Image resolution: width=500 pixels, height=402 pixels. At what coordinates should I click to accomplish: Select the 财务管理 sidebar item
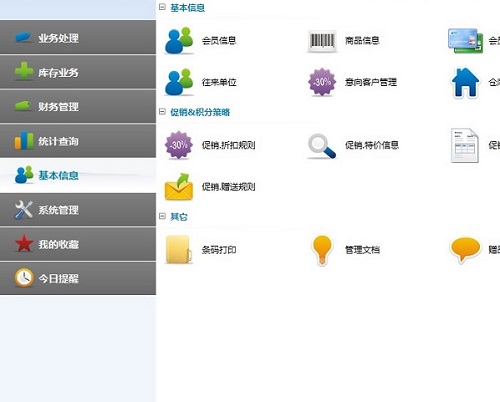[x=78, y=106]
